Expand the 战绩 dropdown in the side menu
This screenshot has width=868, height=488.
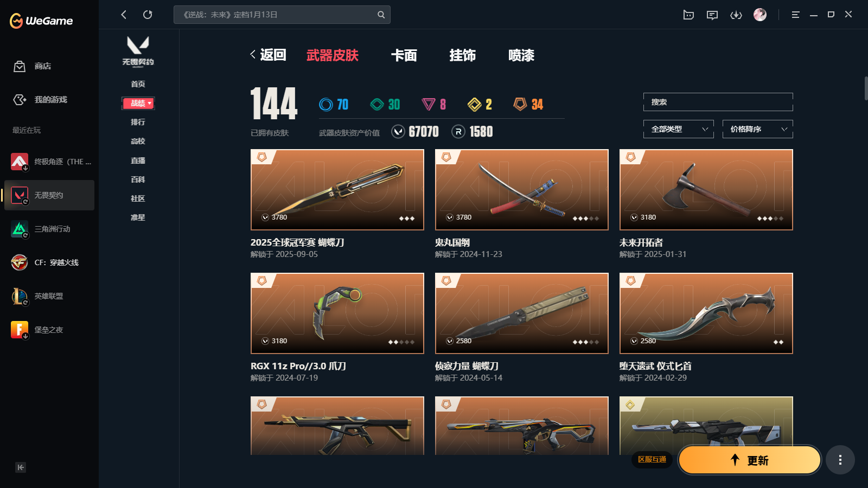[x=138, y=103]
